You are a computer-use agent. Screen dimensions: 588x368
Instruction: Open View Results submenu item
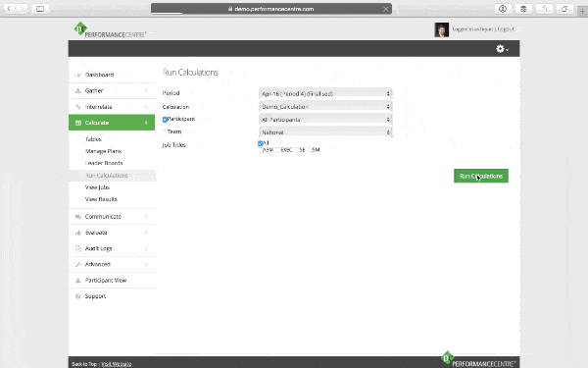[x=101, y=199]
